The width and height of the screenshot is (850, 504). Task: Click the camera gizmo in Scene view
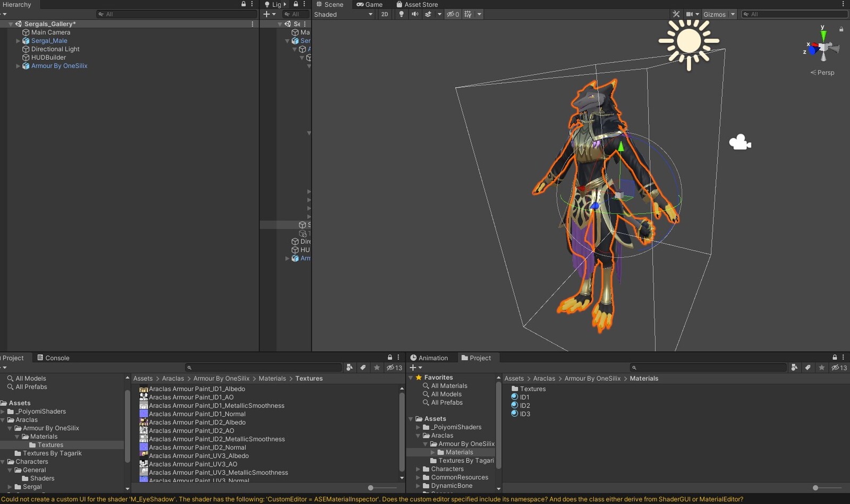[740, 142]
